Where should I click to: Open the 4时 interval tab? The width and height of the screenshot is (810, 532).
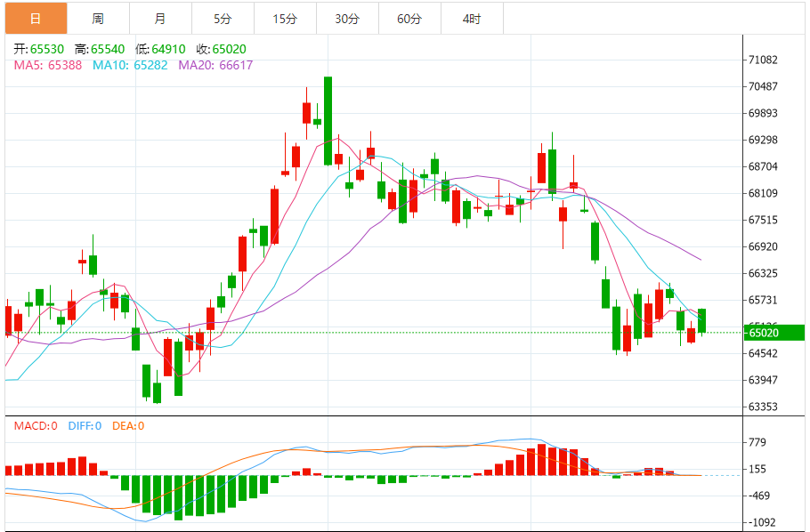coord(472,19)
